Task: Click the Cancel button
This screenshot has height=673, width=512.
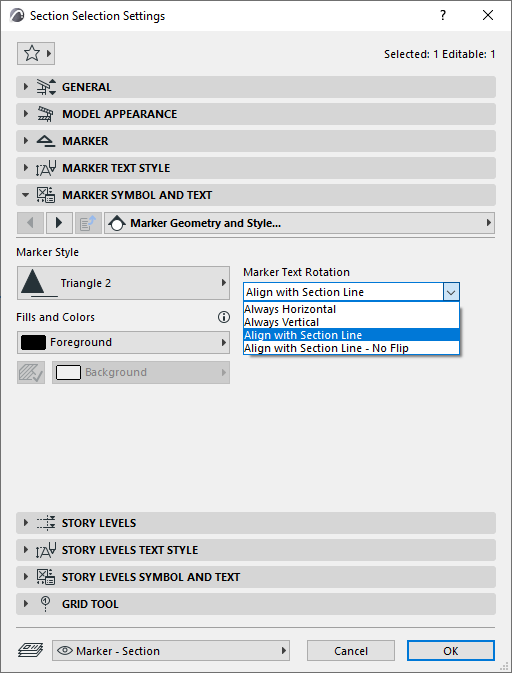Action: (351, 651)
